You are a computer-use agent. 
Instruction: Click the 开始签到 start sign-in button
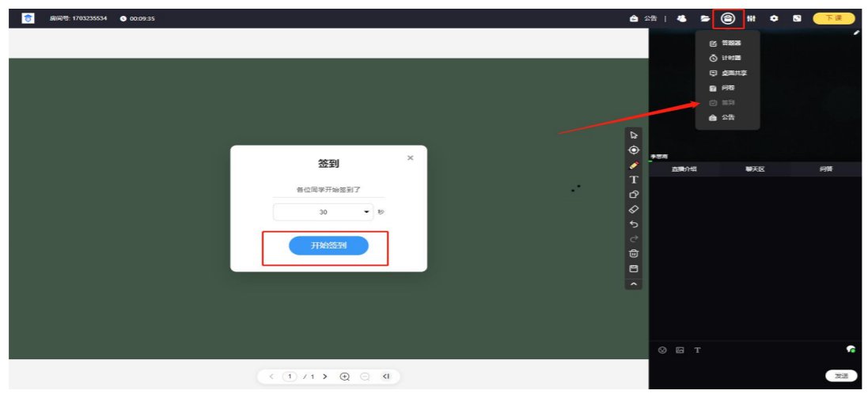[328, 246]
